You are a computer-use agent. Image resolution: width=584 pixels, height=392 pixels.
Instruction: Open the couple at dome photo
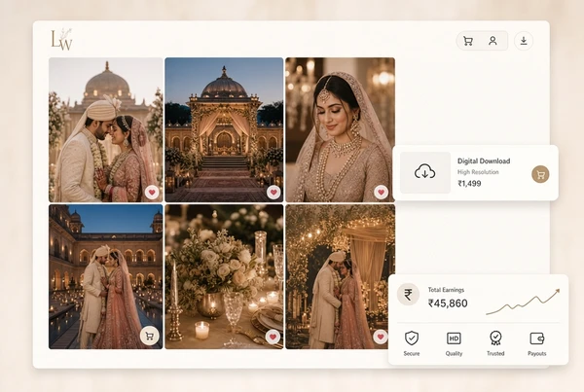(x=106, y=129)
